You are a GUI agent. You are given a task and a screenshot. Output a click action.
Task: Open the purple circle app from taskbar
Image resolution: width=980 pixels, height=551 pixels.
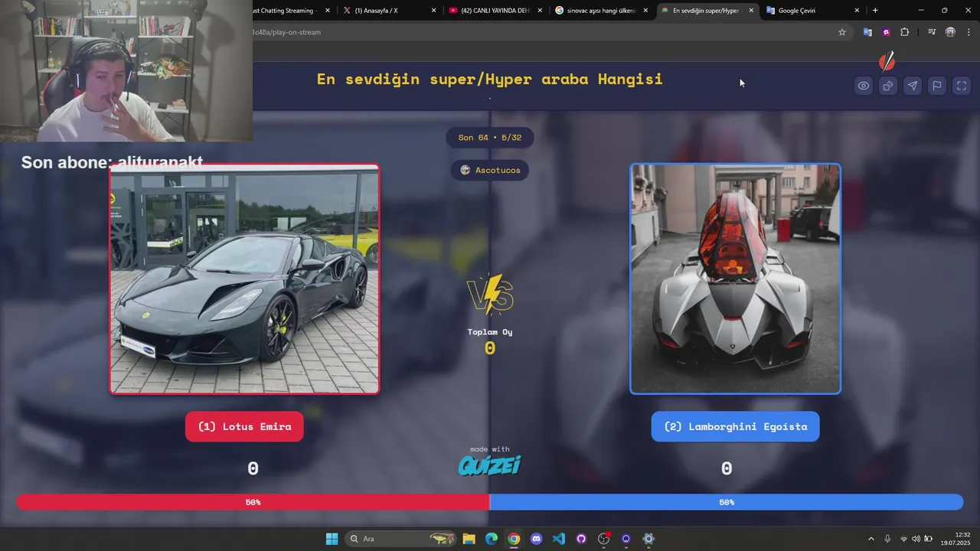pos(626,539)
